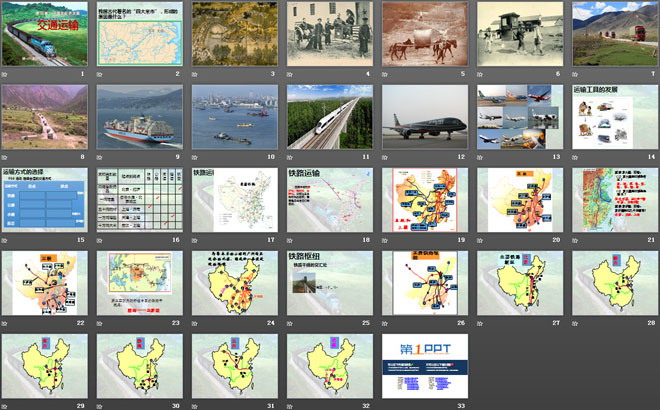The image size is (660, 410).
Task: Select slide 31 thumbnail
Action: coord(235,366)
